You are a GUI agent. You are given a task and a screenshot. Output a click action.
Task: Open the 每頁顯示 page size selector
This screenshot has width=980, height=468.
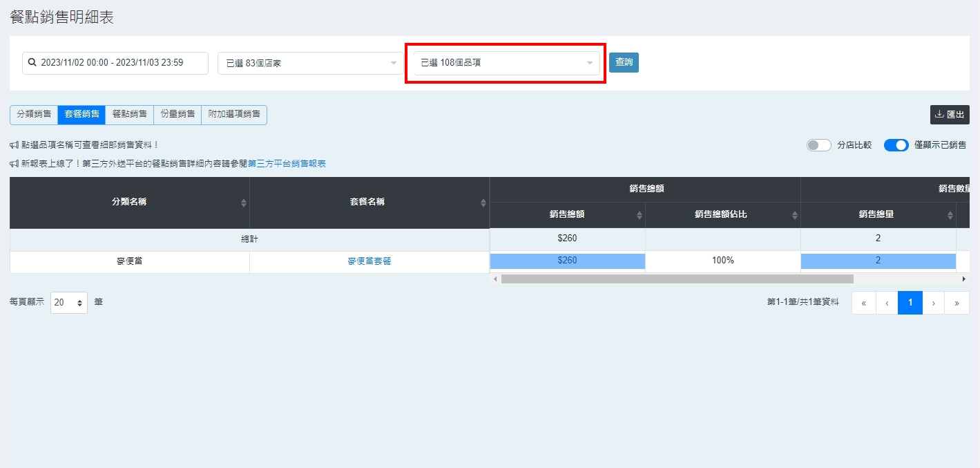tap(69, 303)
